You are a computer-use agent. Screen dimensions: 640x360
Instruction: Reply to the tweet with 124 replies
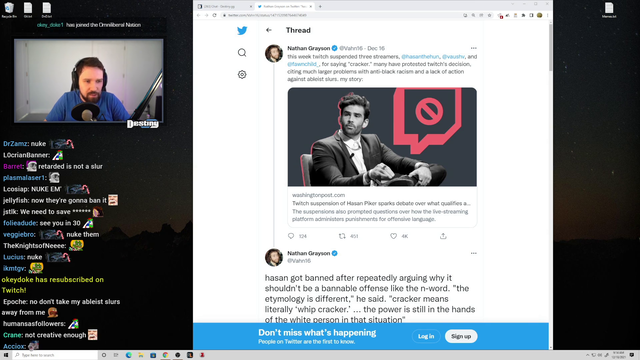291,236
